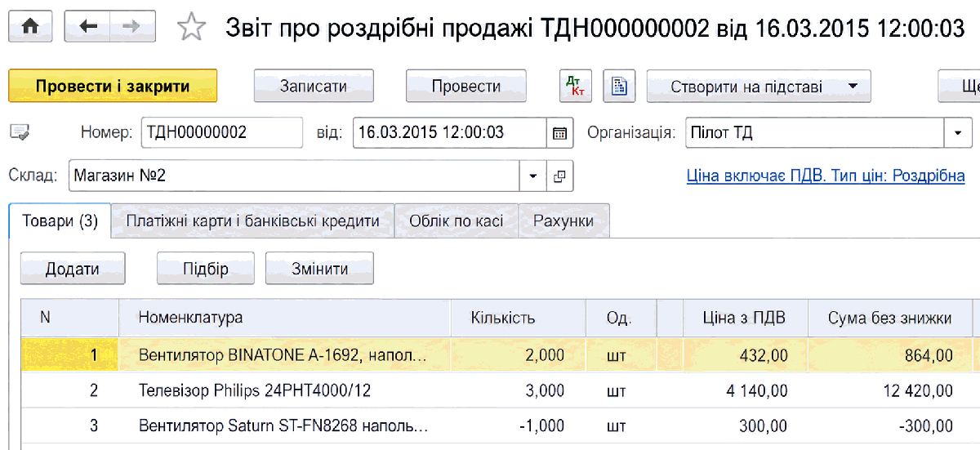Click the row number 3 cell
This screenshot has width=980, height=450.
pyautogui.click(x=69, y=426)
